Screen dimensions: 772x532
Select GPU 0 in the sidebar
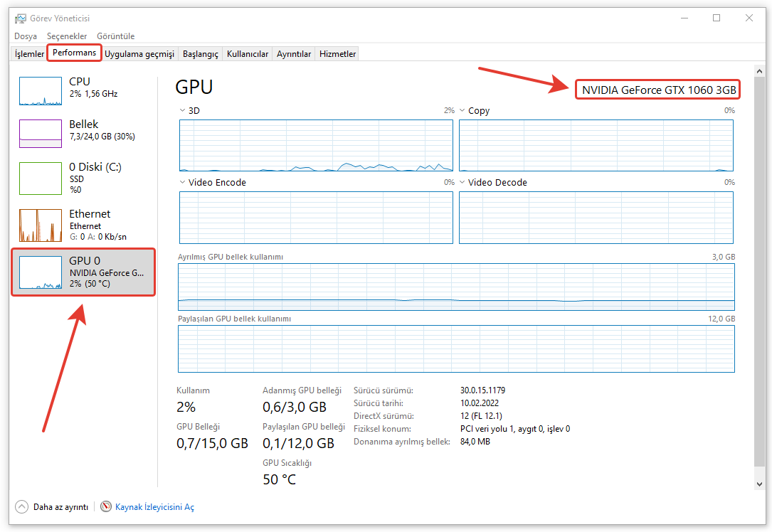[x=83, y=272]
